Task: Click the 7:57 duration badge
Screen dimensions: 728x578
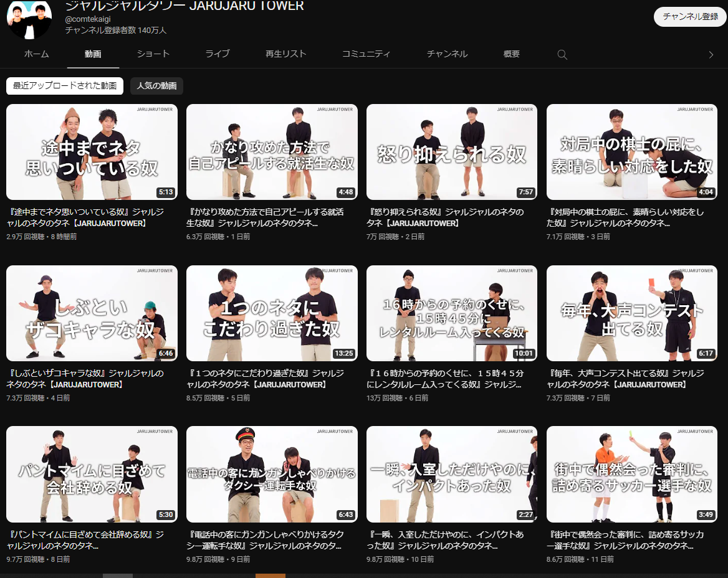Action: (x=526, y=192)
